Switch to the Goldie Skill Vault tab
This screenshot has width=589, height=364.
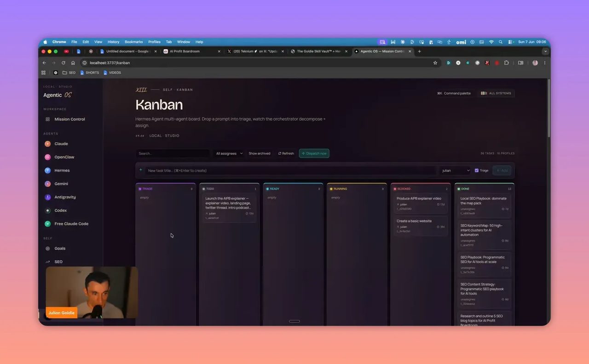pos(320,51)
